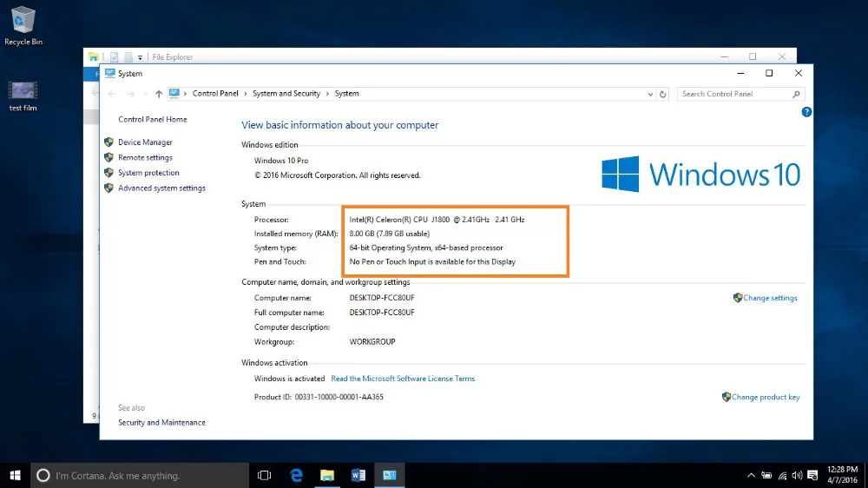Open Microsoft Word from taskbar
Image resolution: width=868 pixels, height=488 pixels.
pyautogui.click(x=358, y=475)
